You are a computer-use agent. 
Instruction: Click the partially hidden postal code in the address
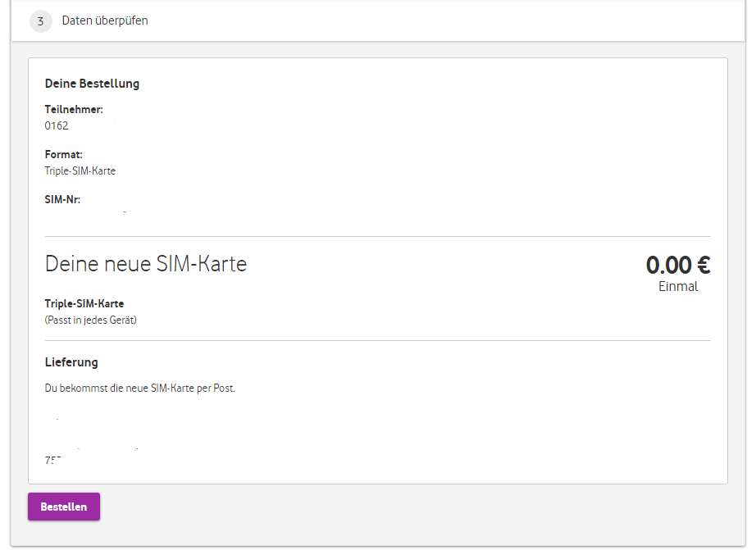pyautogui.click(x=53, y=461)
